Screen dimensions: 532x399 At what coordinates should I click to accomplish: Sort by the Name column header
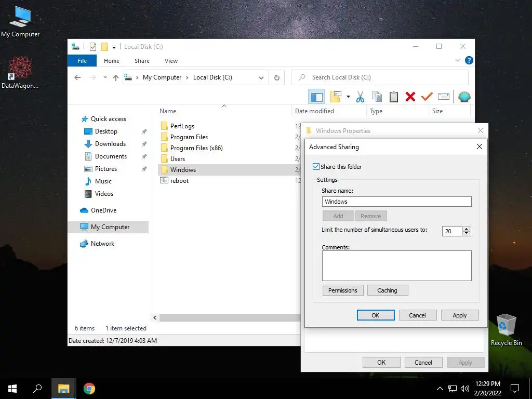[x=168, y=111]
